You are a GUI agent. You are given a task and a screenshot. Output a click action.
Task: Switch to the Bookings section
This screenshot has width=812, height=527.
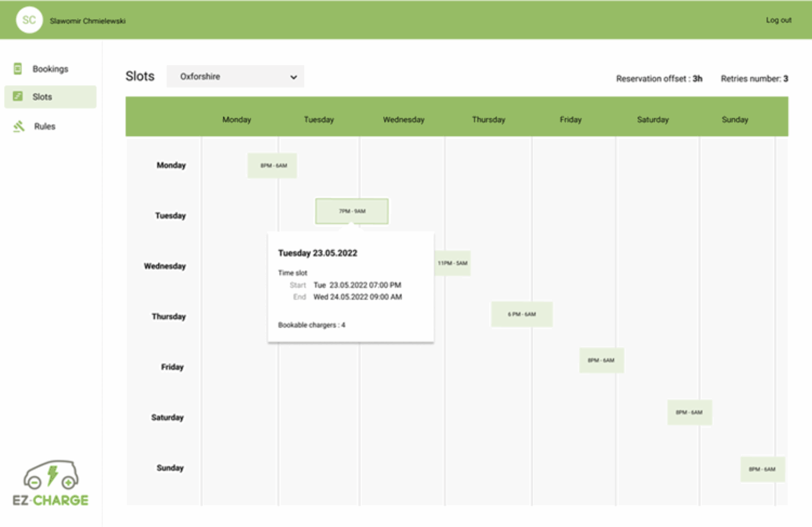click(51, 68)
